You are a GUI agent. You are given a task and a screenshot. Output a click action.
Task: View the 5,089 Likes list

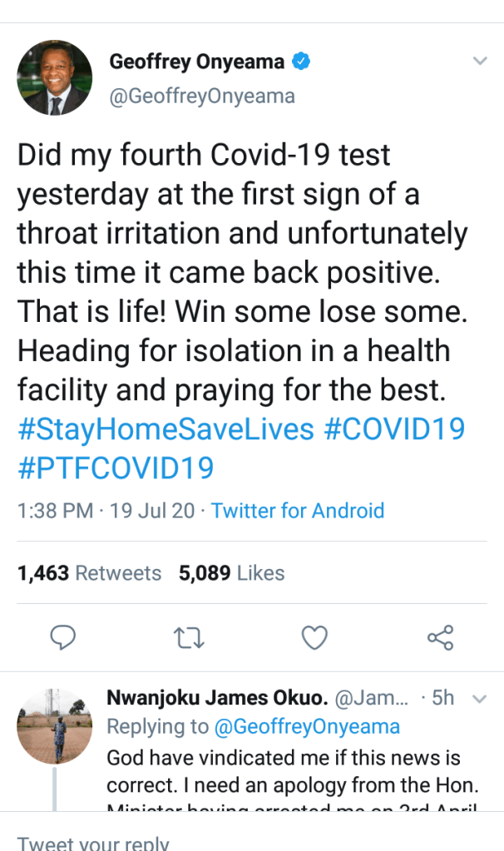(231, 573)
